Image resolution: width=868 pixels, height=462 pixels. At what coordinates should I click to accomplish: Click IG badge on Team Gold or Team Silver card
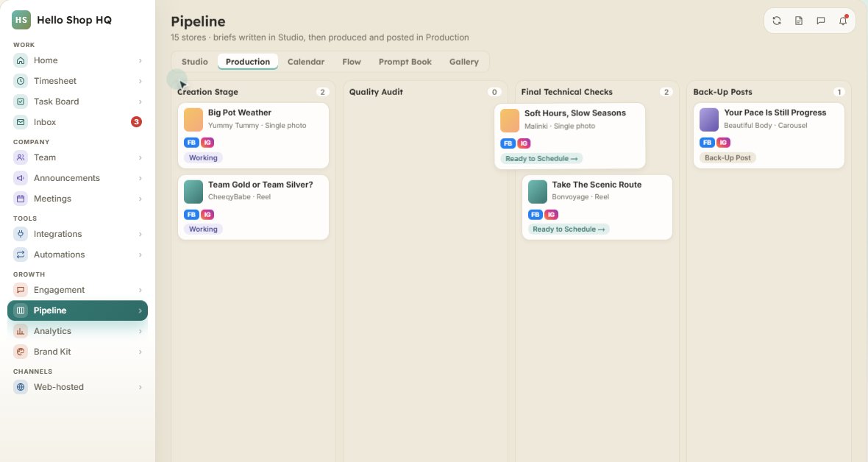pos(207,214)
